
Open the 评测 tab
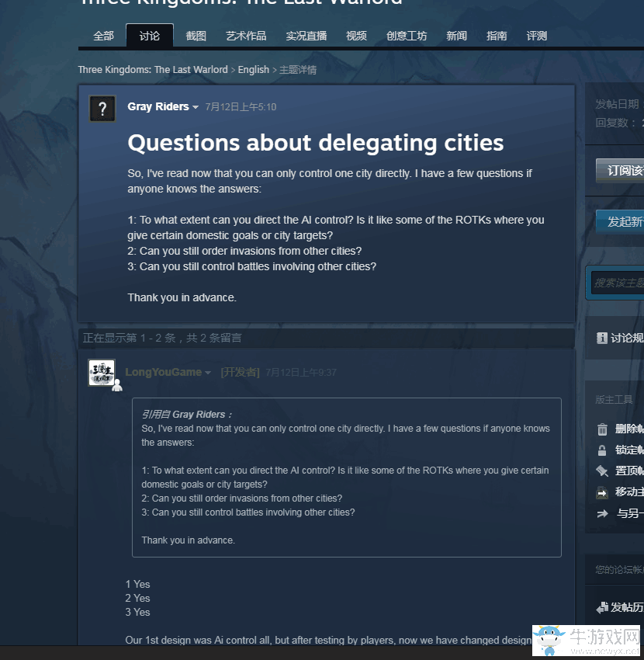pyautogui.click(x=537, y=36)
